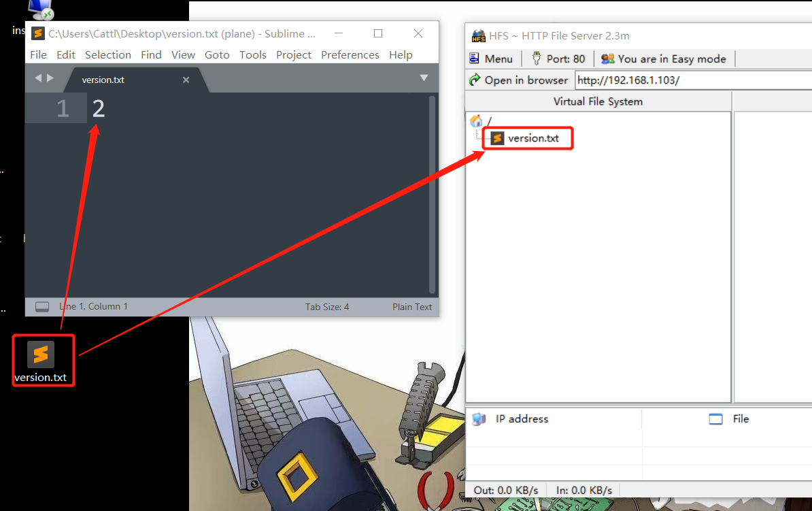Open the Selection menu in Sublime Text

pyautogui.click(x=107, y=55)
